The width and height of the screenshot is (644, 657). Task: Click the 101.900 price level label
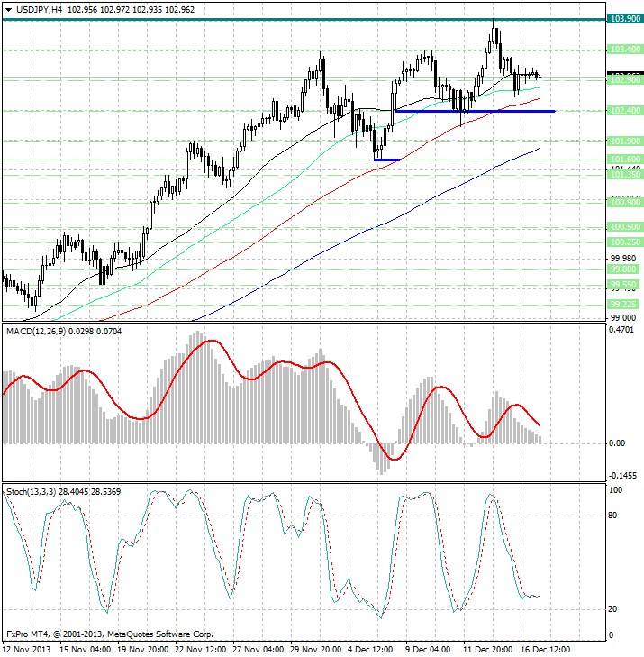pyautogui.click(x=625, y=141)
